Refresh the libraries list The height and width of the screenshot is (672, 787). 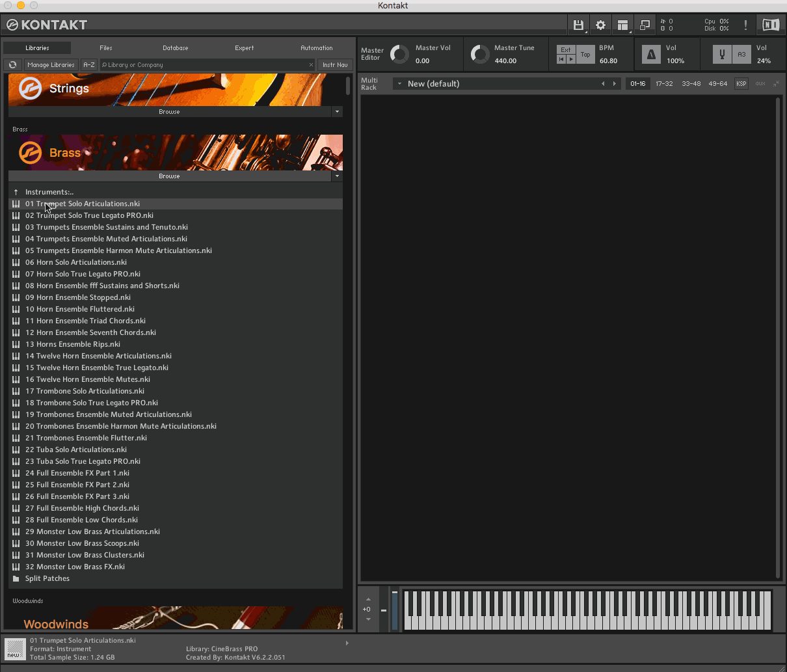point(12,65)
